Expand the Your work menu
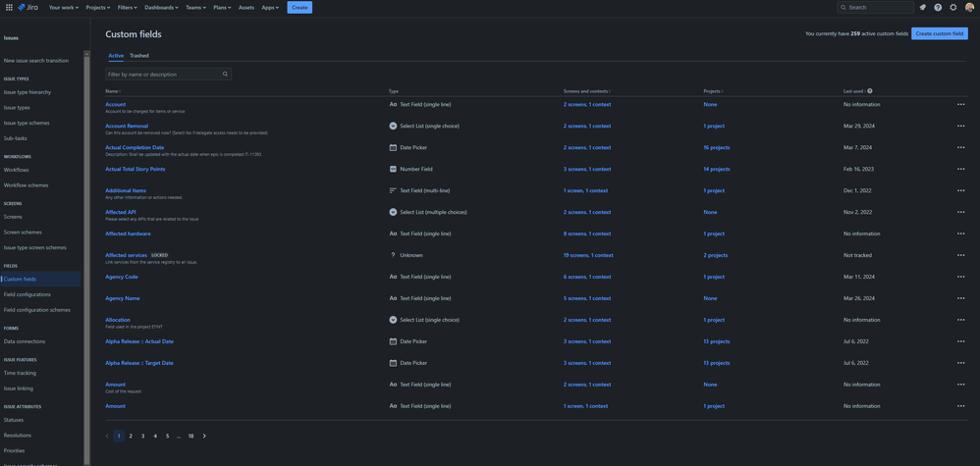Viewport: 980px width, 466px height. click(x=63, y=8)
